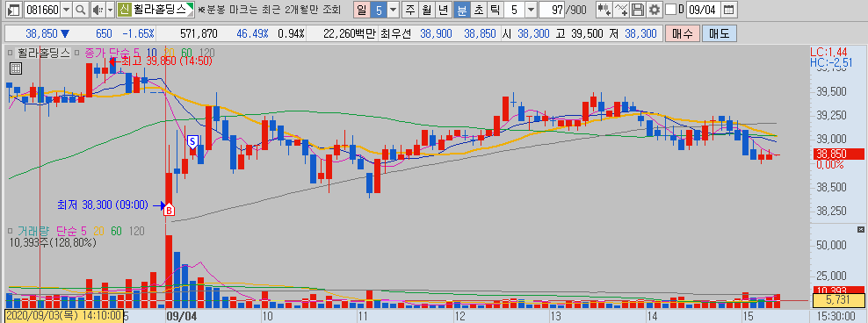Click the 휠라홀딩스 stock name box

tap(156, 10)
